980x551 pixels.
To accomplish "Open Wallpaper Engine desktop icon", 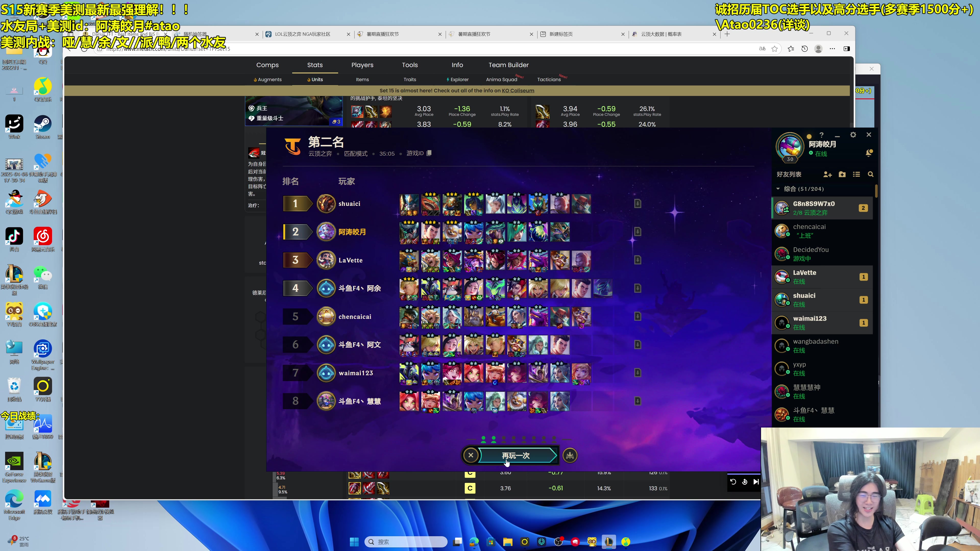I will pos(43,355).
